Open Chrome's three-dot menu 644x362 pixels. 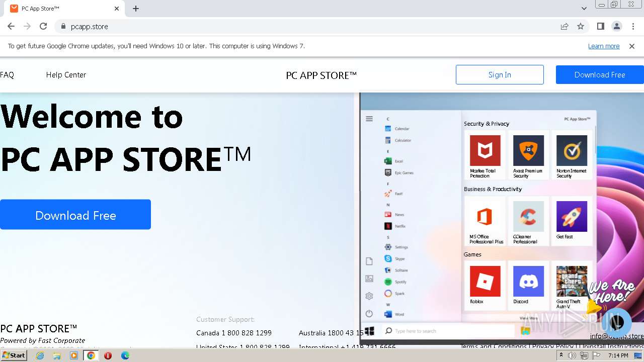pyautogui.click(x=633, y=26)
